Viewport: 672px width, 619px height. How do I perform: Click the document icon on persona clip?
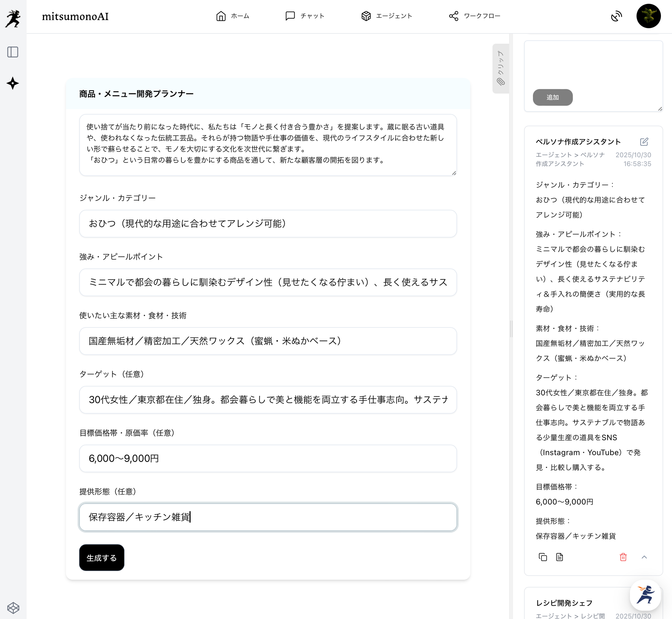click(559, 557)
